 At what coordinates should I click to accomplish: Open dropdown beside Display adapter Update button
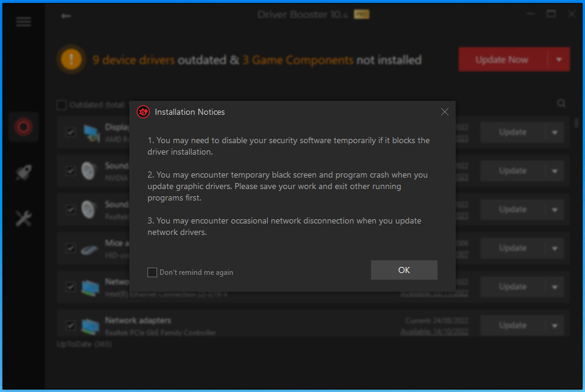tap(554, 132)
